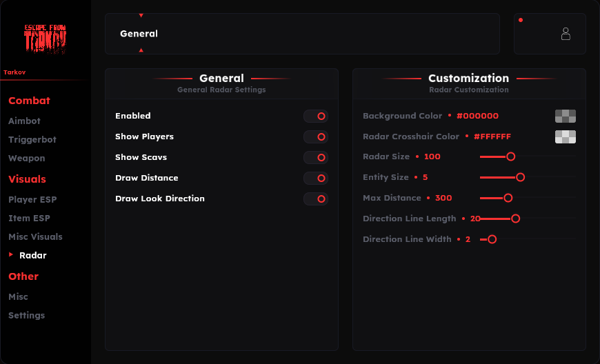Open the Settings page
This screenshot has height=364, width=600.
[26, 315]
